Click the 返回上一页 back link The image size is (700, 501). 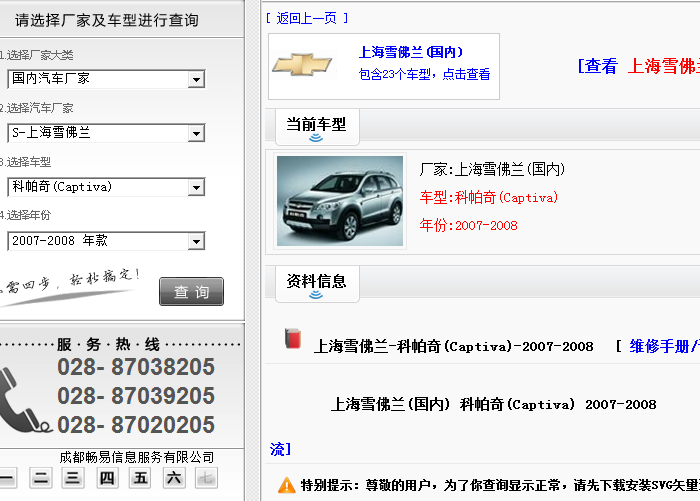[307, 18]
